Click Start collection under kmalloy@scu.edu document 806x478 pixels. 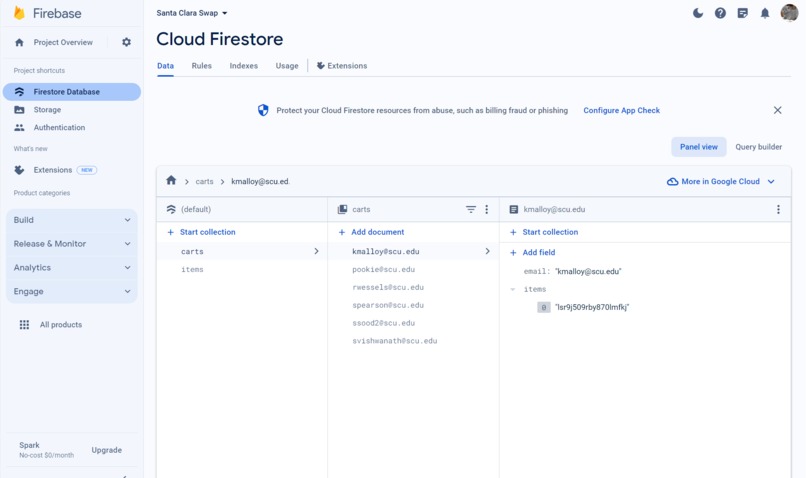(x=544, y=232)
